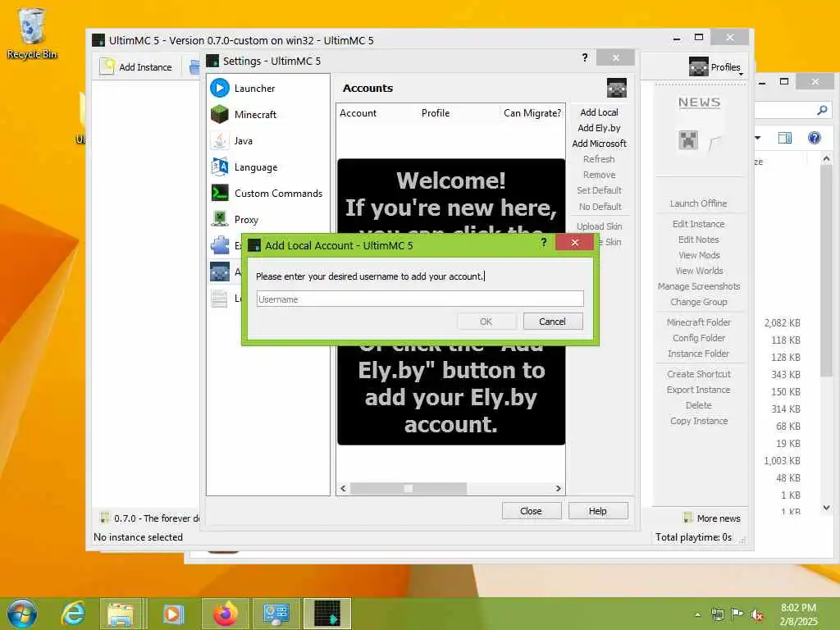The height and width of the screenshot is (630, 840).
Task: Click the UltimMC taskbar icon
Action: click(327, 614)
